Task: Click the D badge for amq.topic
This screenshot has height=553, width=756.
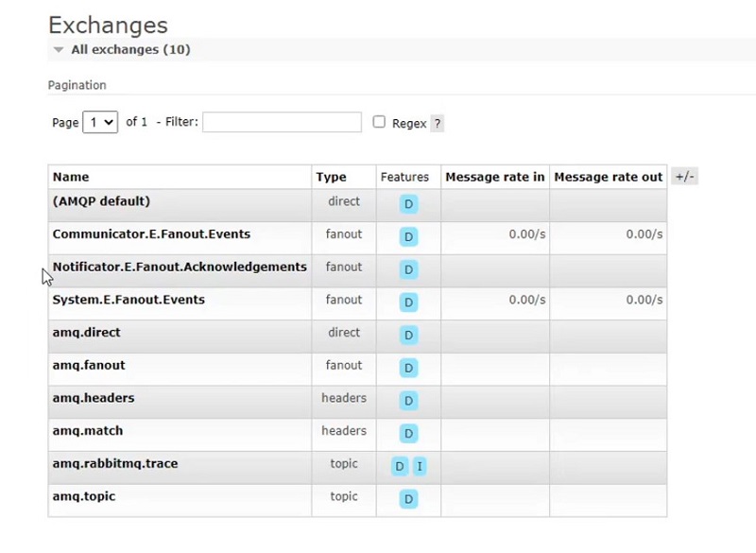Action: point(408,499)
